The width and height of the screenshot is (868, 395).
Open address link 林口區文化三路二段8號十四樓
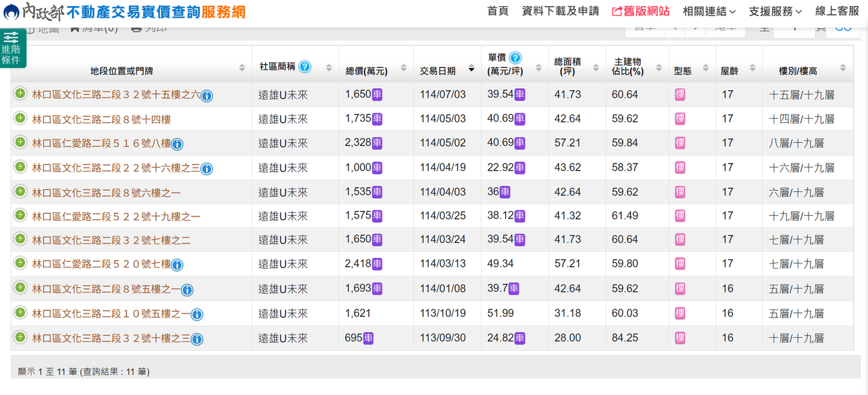coord(101,119)
